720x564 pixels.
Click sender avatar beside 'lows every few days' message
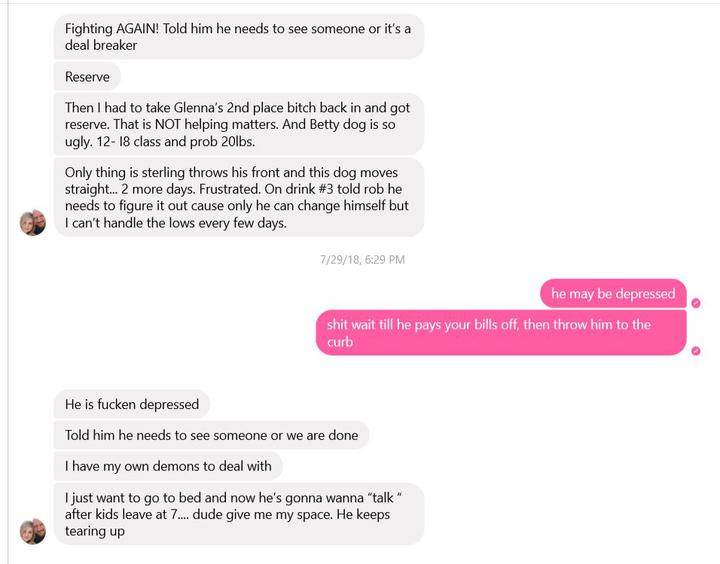pyautogui.click(x=33, y=223)
